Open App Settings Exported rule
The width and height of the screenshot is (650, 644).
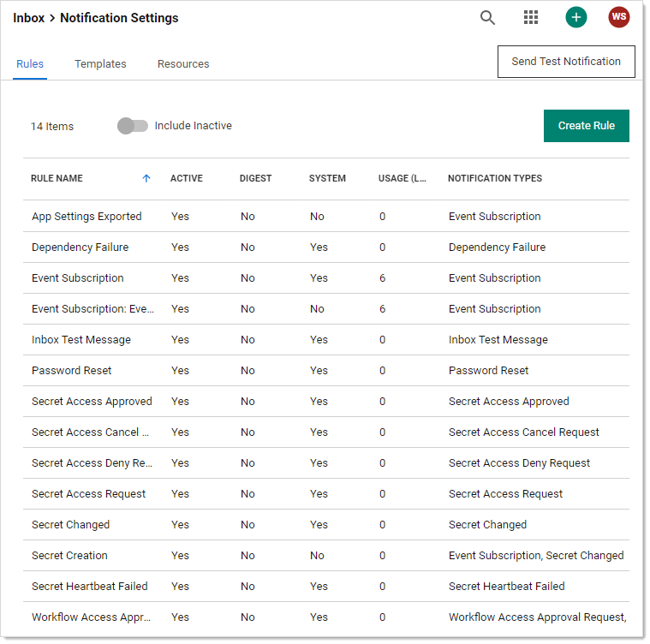pos(86,217)
